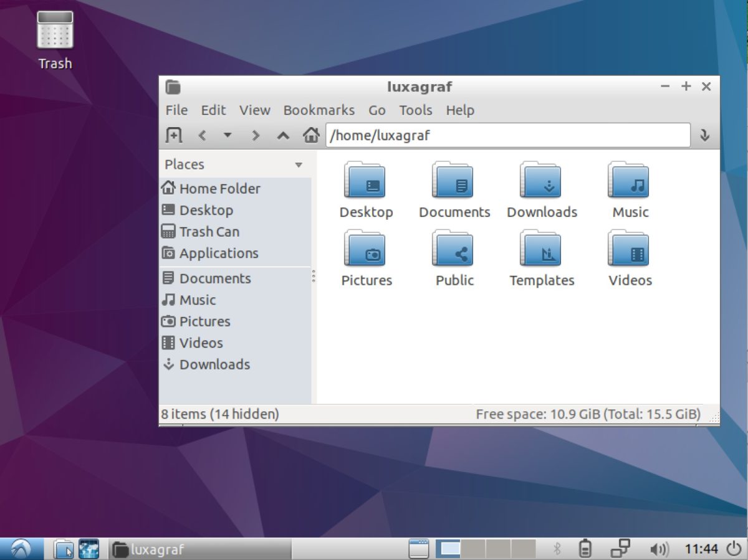Collapse the Places panel header
This screenshot has height=560, width=748.
(x=299, y=164)
